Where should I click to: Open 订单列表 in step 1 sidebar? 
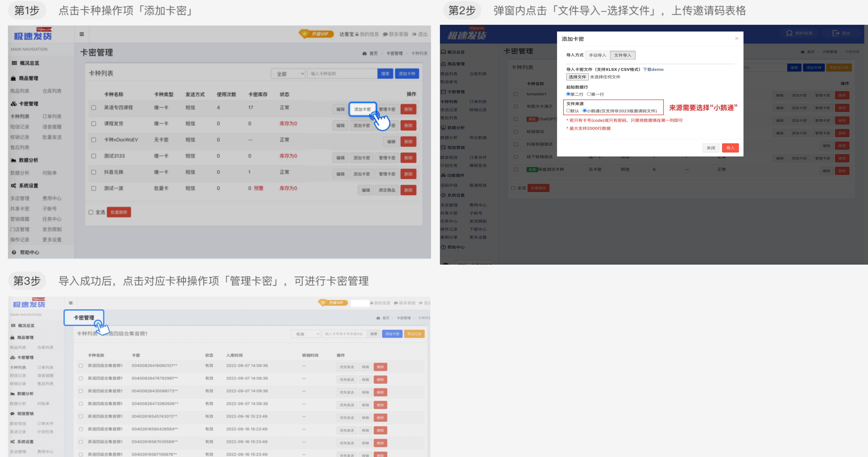click(x=52, y=117)
